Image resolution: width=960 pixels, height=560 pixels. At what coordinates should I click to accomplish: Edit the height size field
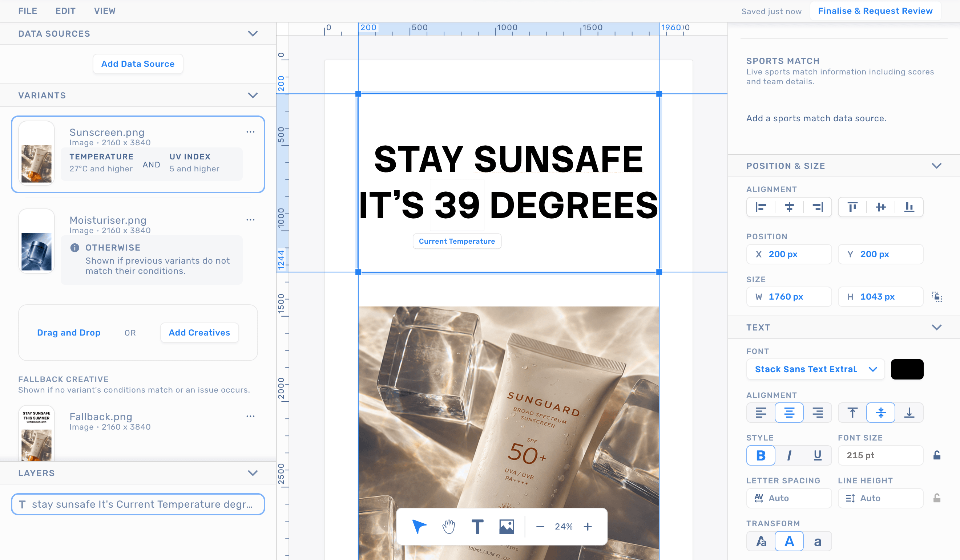pyautogui.click(x=881, y=297)
